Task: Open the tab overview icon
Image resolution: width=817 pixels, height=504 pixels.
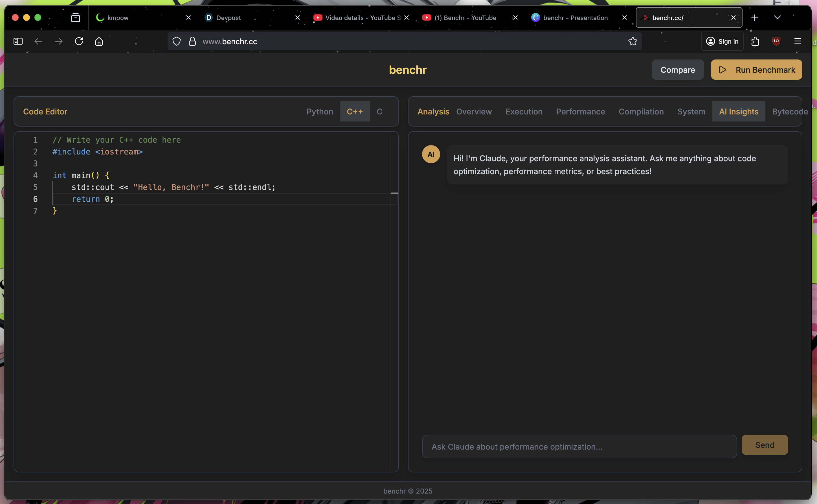Action: 76,18
